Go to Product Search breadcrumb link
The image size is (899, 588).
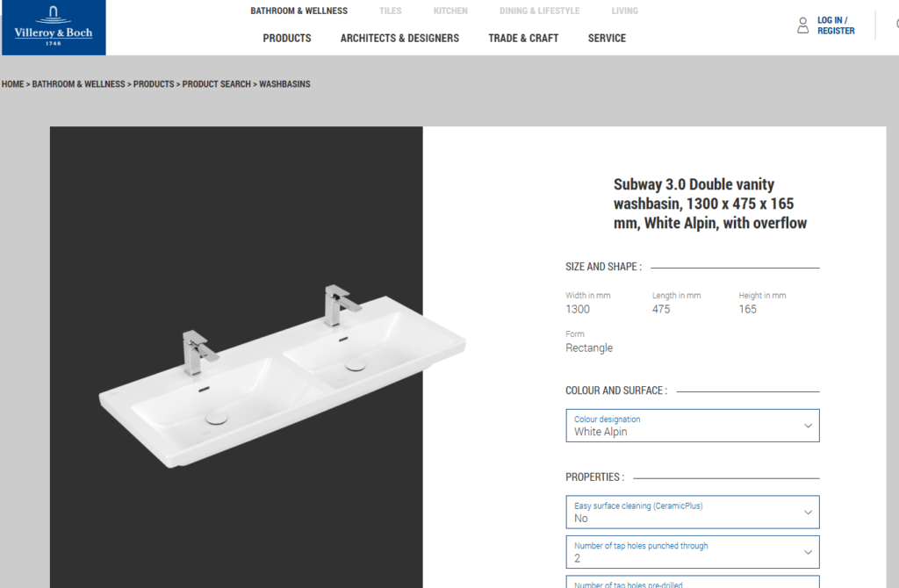[x=217, y=84]
